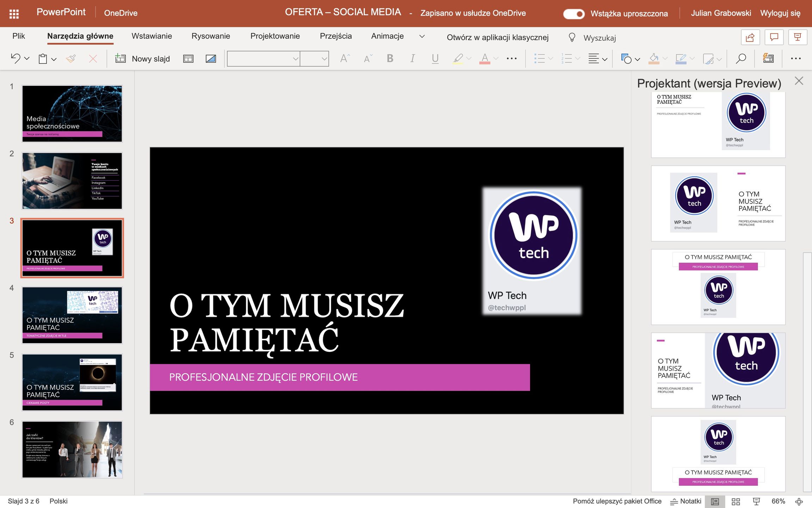Click the Undo arrow icon
The image size is (812, 508).
click(15, 59)
